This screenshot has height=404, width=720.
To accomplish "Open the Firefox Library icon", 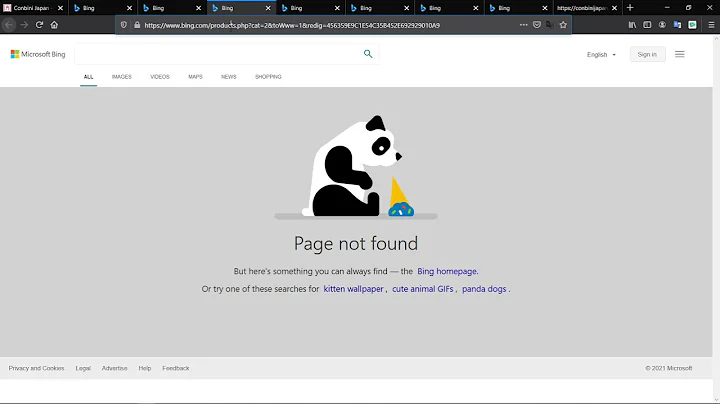I will click(632, 25).
